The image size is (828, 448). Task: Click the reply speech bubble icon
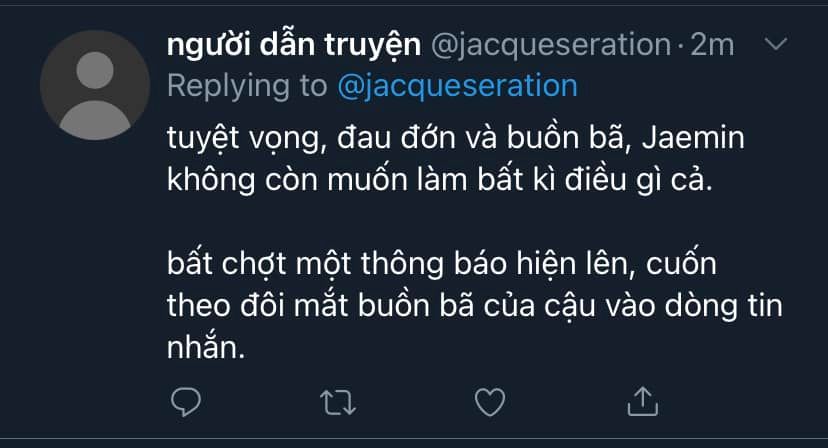(186, 402)
